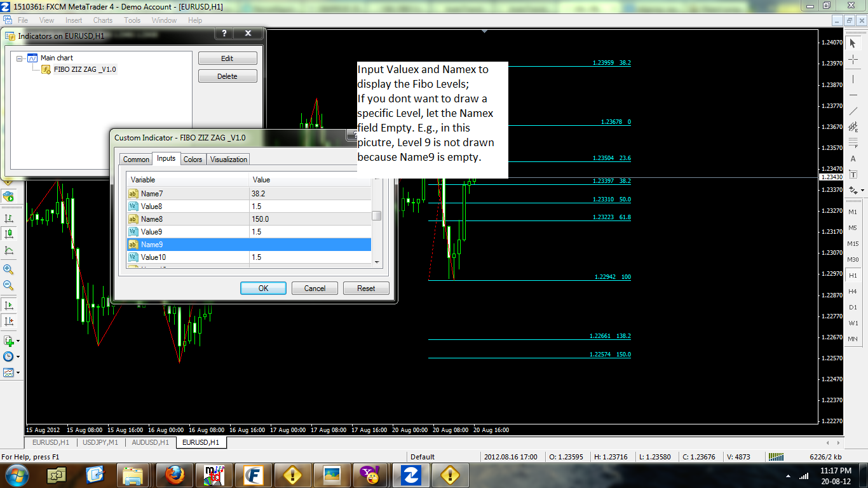The image size is (868, 488).
Task: Reset indicator inputs to defaults
Action: click(x=366, y=288)
